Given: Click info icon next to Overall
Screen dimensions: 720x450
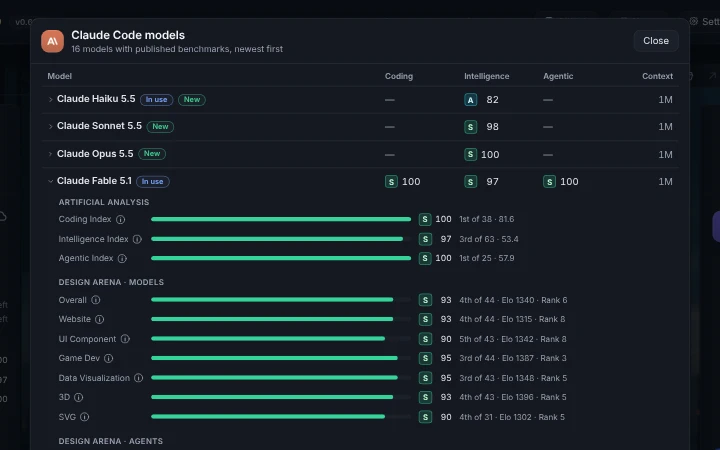Looking at the screenshot, I should coord(96,300).
